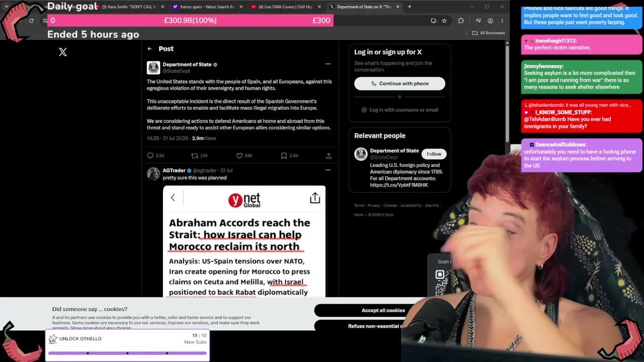The width and height of the screenshot is (644, 362).
Task: Open the t.co/VpbtF1M8HK link
Action: pos(399,185)
